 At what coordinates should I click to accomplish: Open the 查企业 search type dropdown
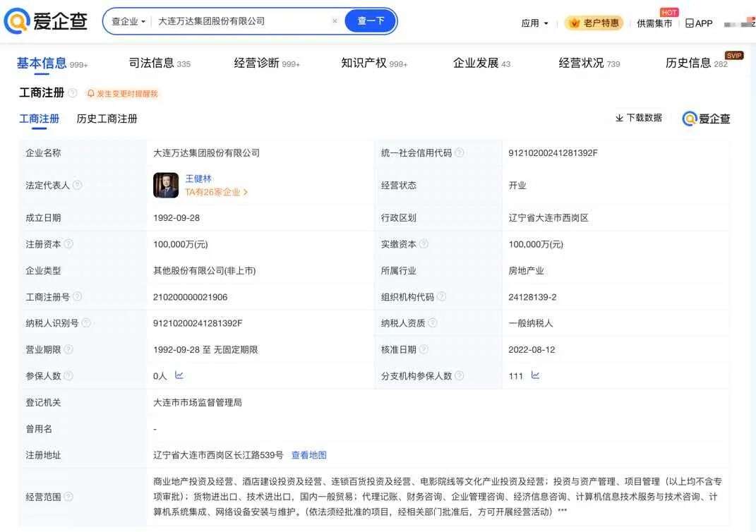click(126, 20)
